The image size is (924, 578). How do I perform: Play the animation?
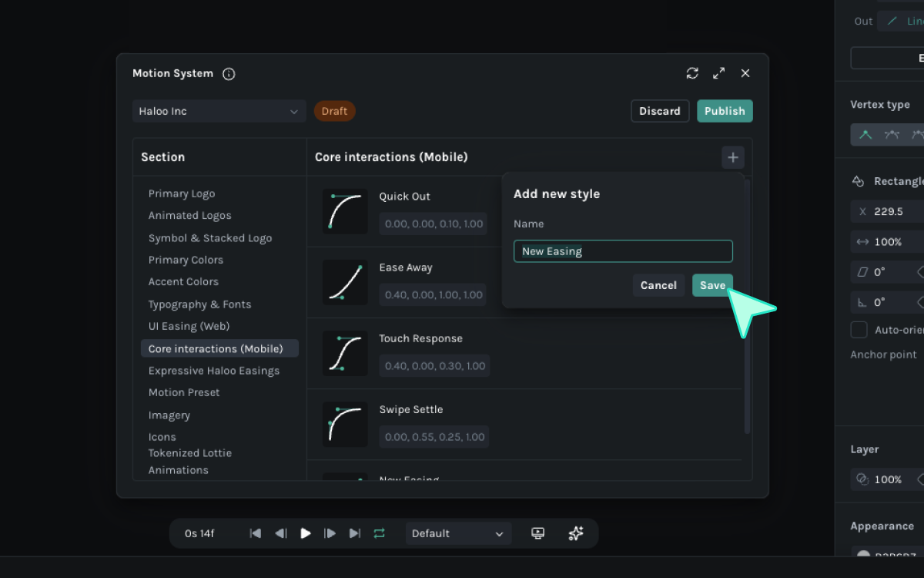[x=306, y=533]
